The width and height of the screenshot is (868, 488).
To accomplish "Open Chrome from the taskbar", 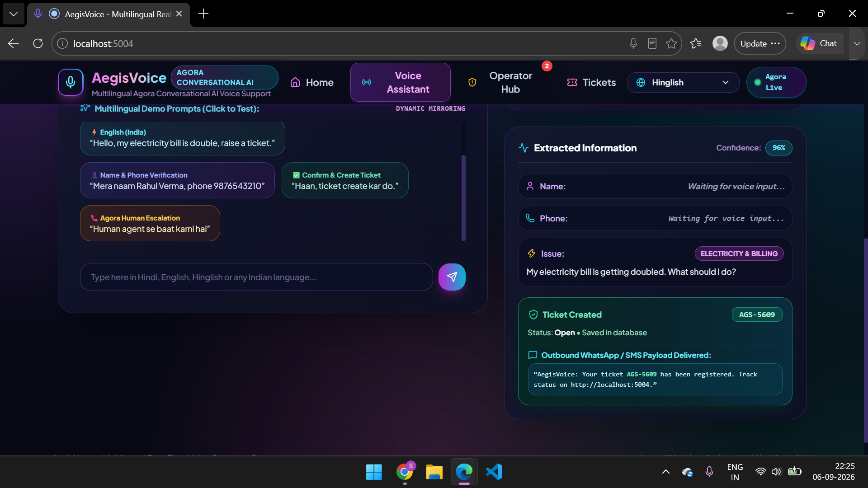I will click(x=405, y=472).
